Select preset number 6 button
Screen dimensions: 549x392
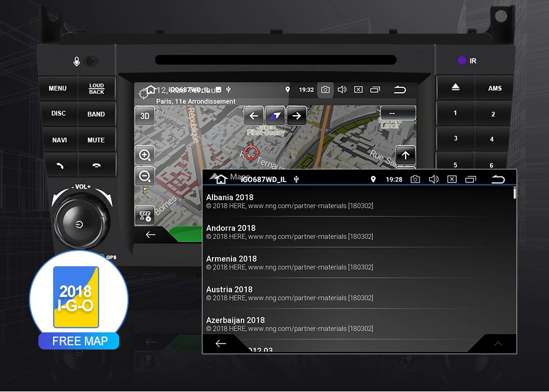pos(491,165)
